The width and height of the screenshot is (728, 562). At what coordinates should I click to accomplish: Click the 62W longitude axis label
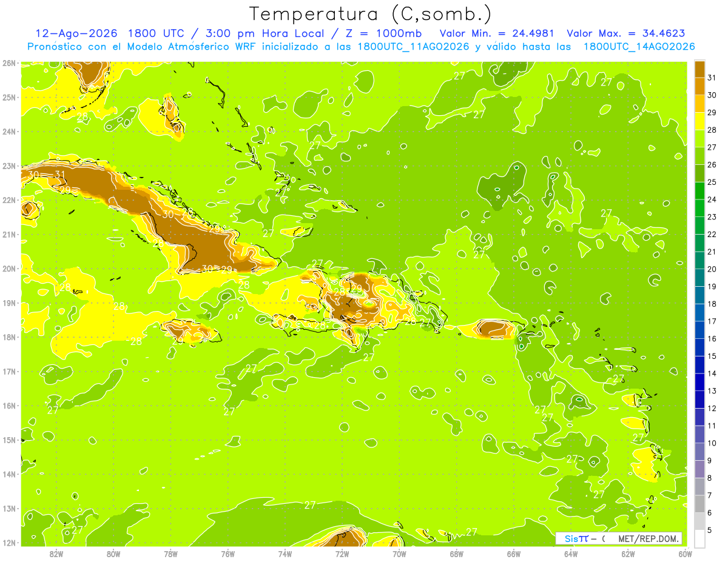point(628,554)
